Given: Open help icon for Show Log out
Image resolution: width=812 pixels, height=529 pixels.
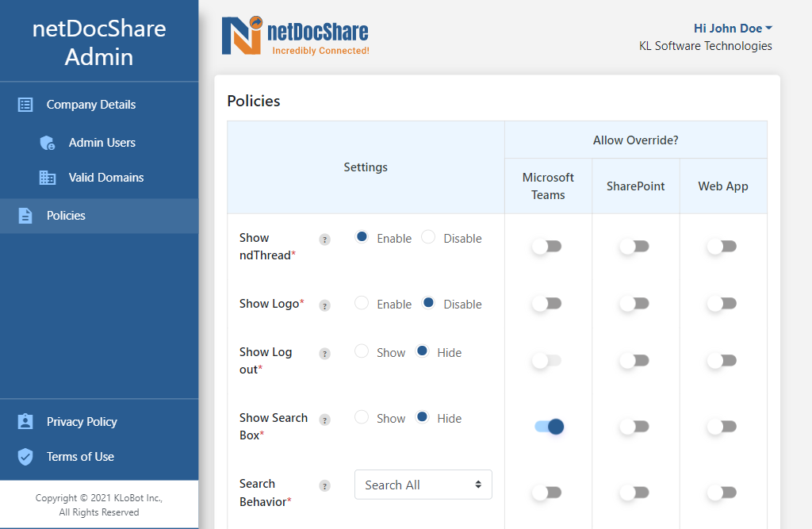Looking at the screenshot, I should [324, 354].
